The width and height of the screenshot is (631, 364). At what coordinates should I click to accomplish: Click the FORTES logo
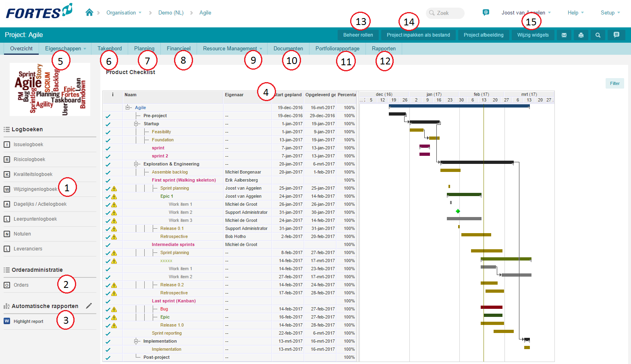pos(39,11)
